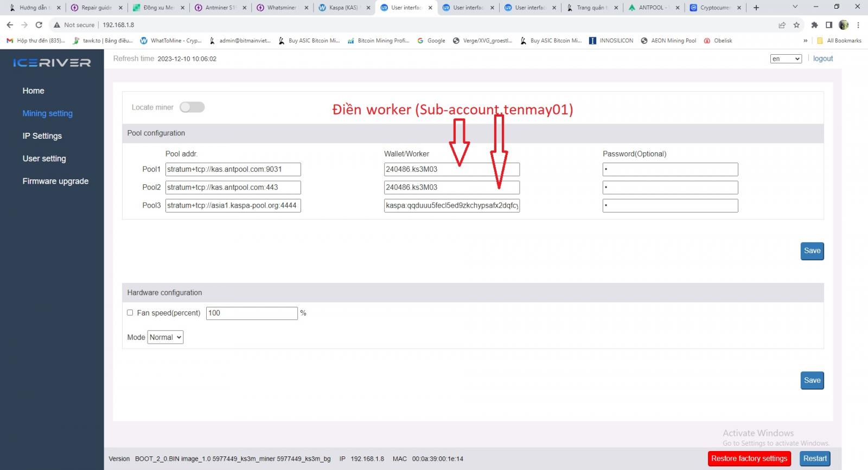Go to Home in the sidebar

[x=34, y=91]
